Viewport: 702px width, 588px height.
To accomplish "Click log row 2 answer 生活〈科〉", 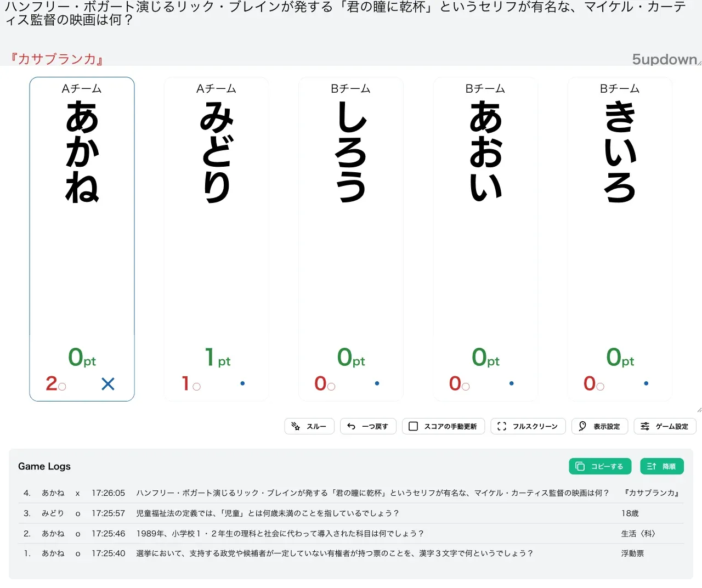I will [638, 534].
